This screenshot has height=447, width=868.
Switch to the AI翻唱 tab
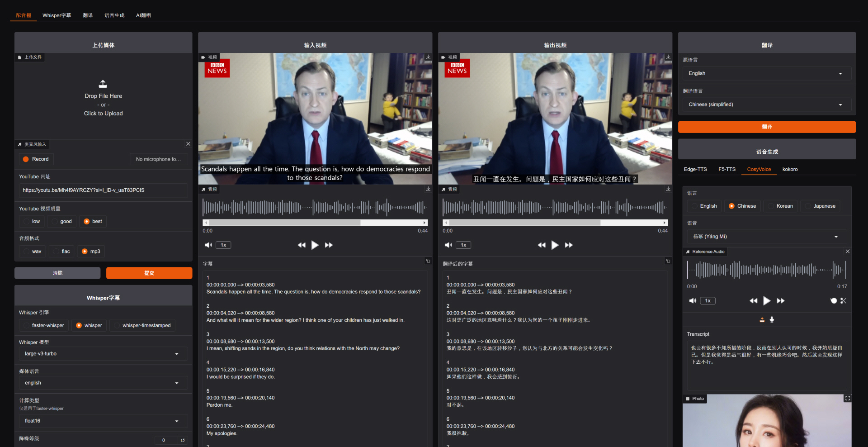[x=143, y=15]
